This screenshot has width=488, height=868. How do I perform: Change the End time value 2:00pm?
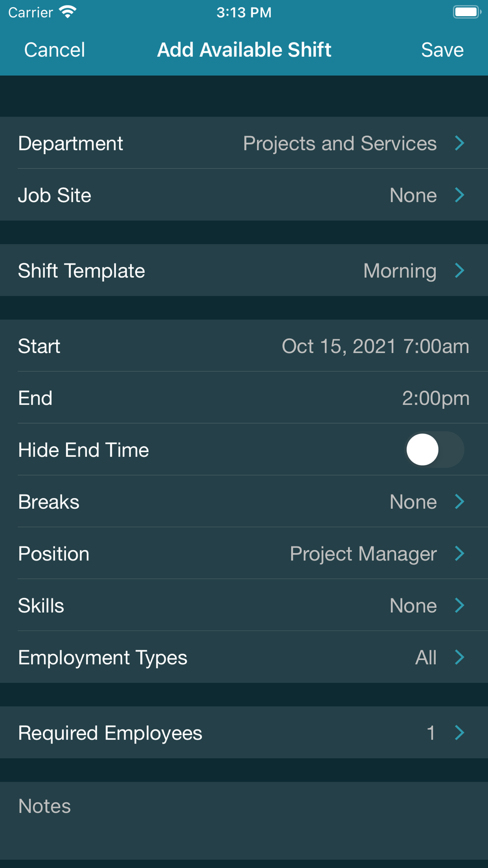point(435,398)
